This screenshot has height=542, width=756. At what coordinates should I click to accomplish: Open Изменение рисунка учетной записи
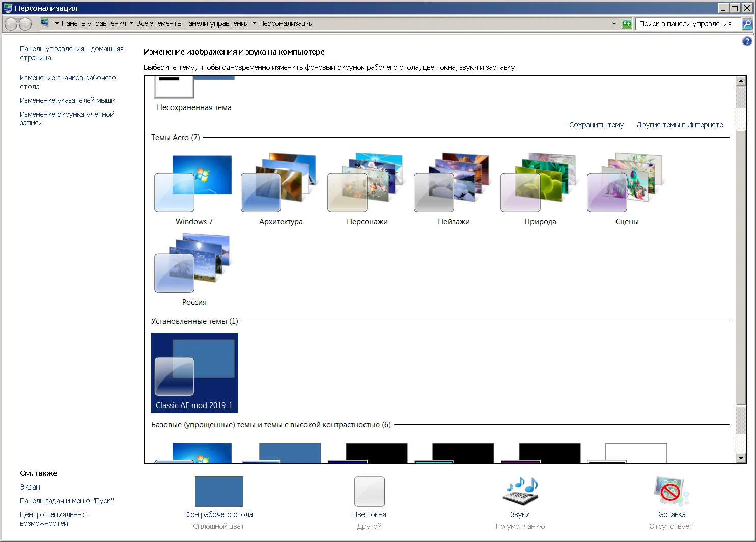tap(67, 118)
